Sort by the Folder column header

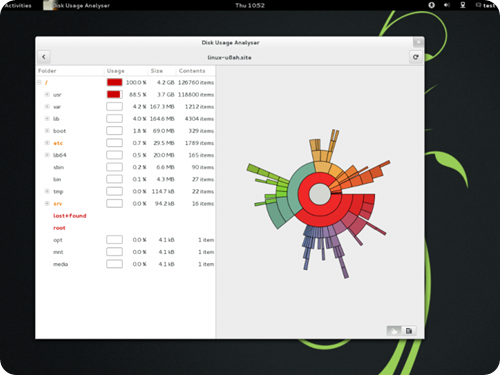70,71
